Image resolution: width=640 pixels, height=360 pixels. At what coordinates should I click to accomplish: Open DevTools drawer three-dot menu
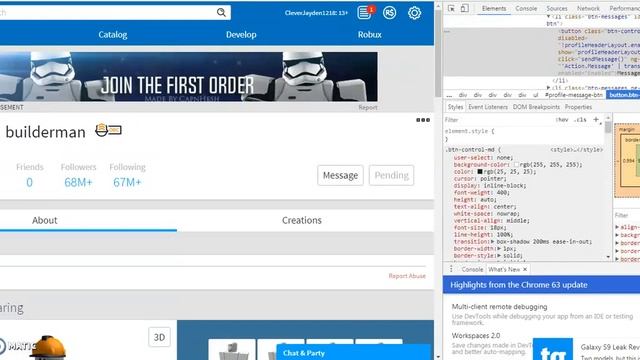click(x=451, y=269)
